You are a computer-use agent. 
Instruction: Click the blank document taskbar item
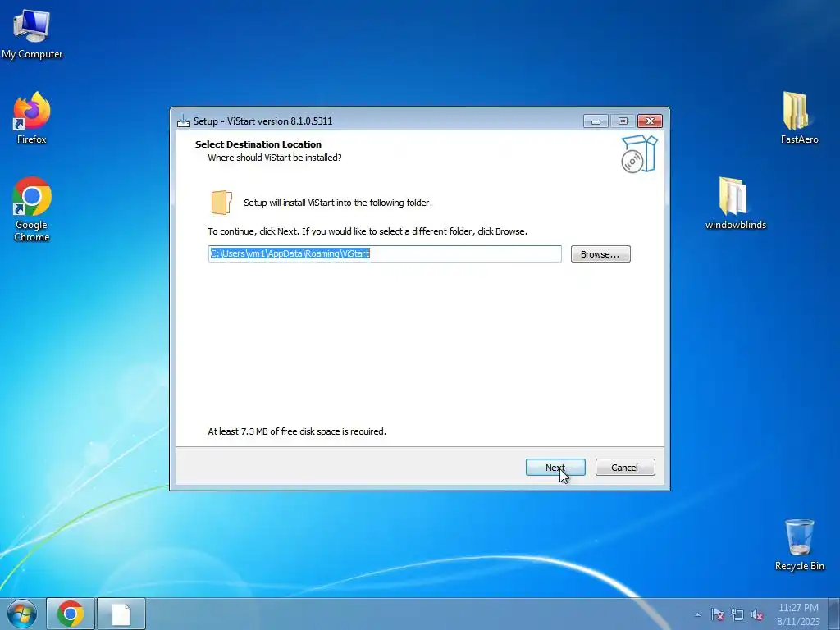coord(121,614)
